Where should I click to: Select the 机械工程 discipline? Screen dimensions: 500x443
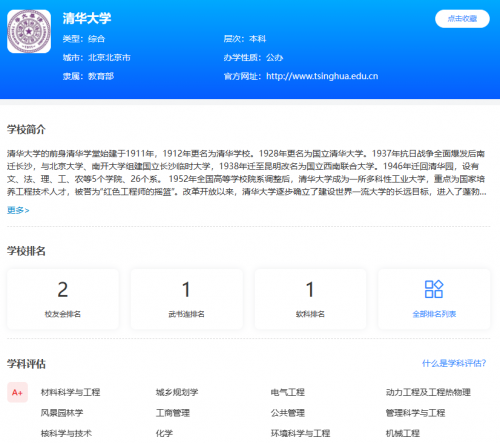403,433
